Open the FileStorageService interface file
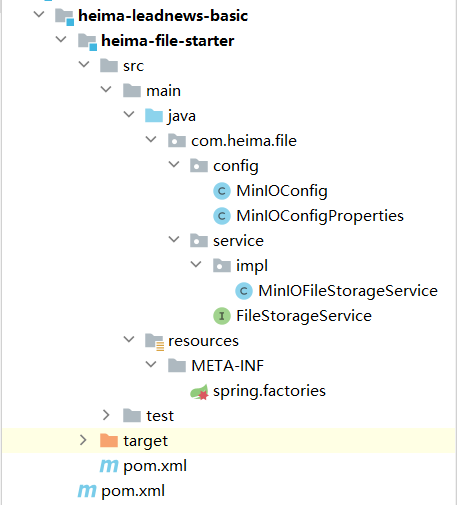Screen dimensions: 457x505 [304, 316]
